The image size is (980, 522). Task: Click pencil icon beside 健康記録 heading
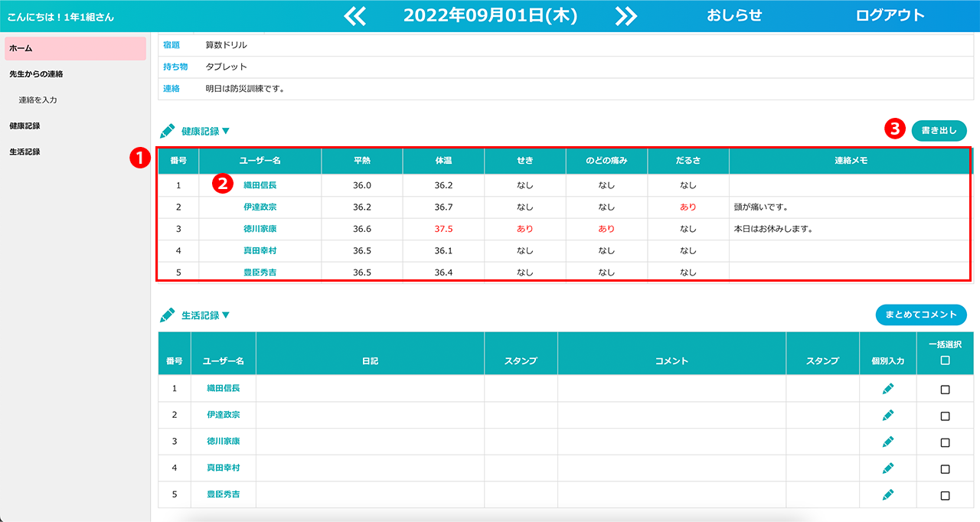pyautogui.click(x=167, y=131)
